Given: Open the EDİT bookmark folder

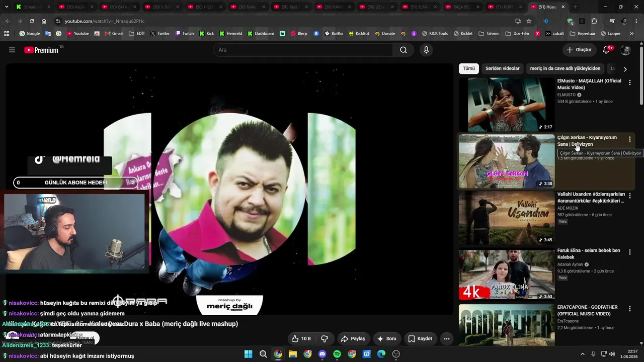Looking at the screenshot, I should pyautogui.click(x=137, y=34).
